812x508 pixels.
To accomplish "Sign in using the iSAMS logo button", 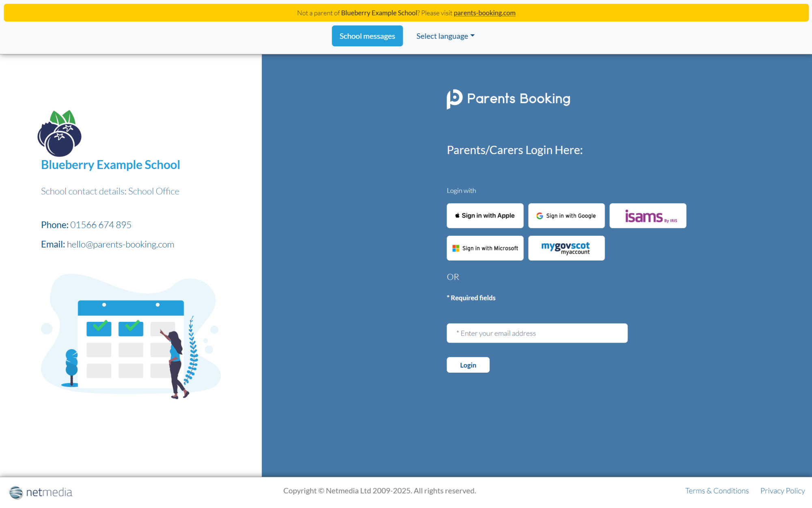I will (648, 216).
